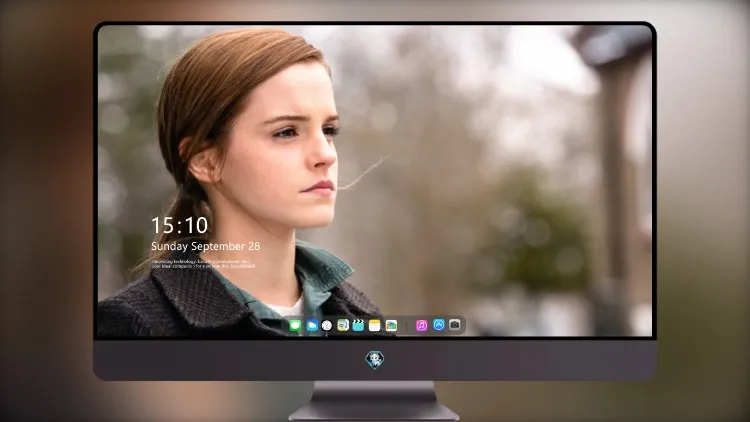The height and width of the screenshot is (422, 750).
Task: Click the Sunday September 28 date text
Action: 206,246
